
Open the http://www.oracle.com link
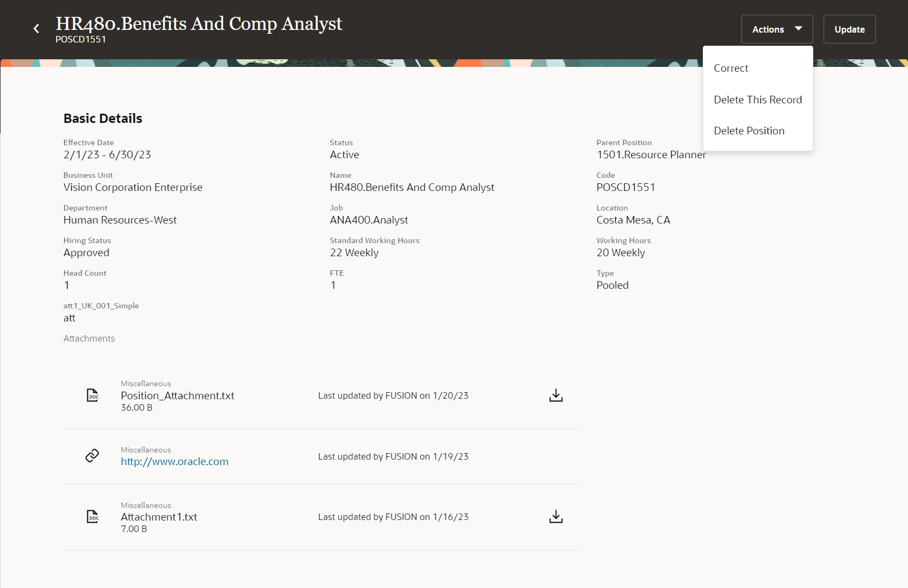coord(175,462)
